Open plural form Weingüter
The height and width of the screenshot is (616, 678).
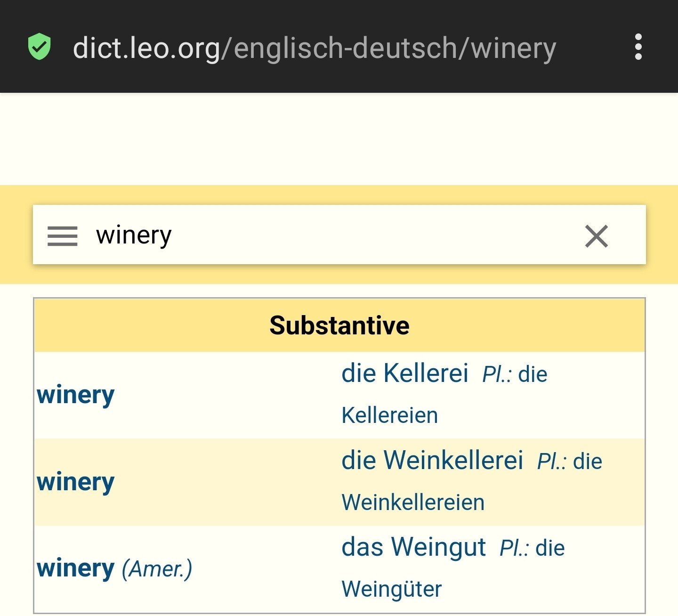pyautogui.click(x=391, y=589)
